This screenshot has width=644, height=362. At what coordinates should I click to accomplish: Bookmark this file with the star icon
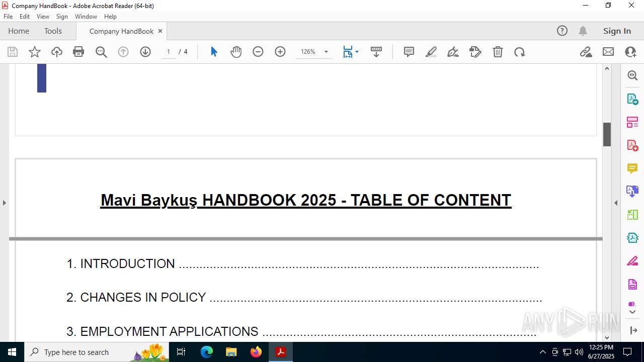pos(35,52)
